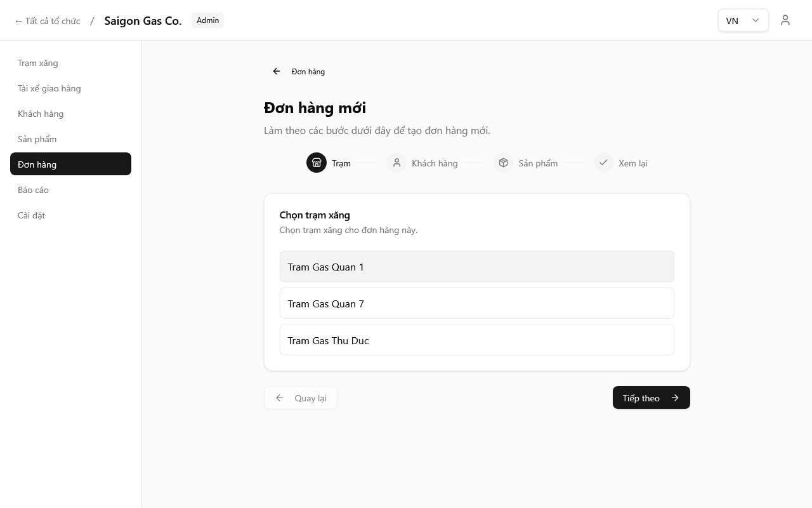Screen dimensions: 812x508
Task: Open Trạm xăng in sidebar
Action: point(38,63)
